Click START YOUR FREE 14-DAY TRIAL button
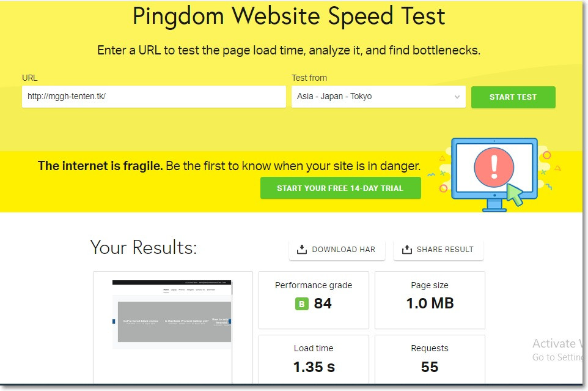This screenshot has height=391, width=588. 340,188
